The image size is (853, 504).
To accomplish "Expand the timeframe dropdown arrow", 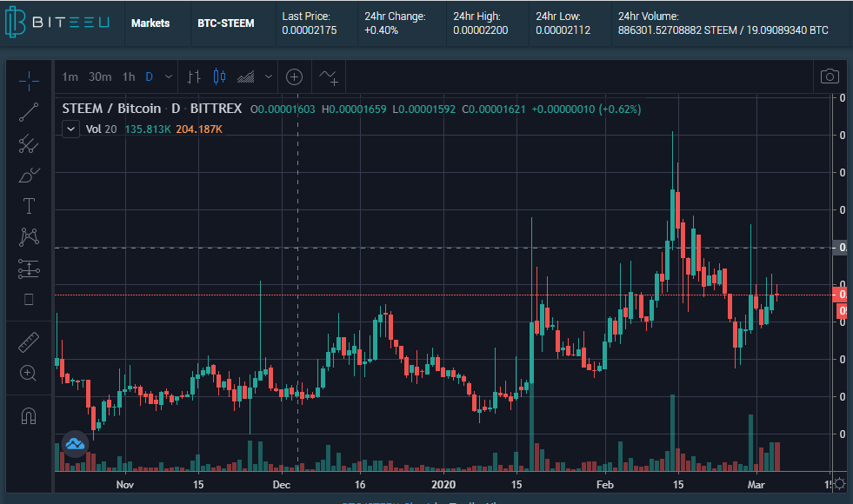I will [x=169, y=76].
